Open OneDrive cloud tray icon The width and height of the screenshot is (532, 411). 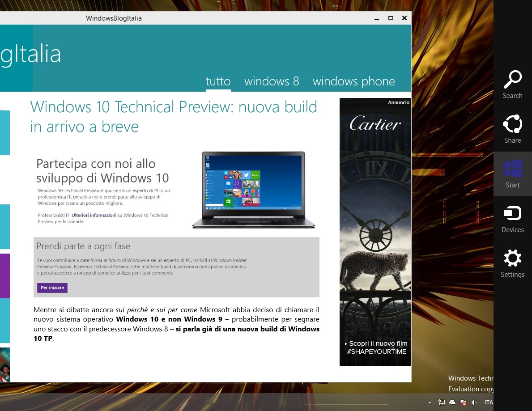(x=452, y=403)
